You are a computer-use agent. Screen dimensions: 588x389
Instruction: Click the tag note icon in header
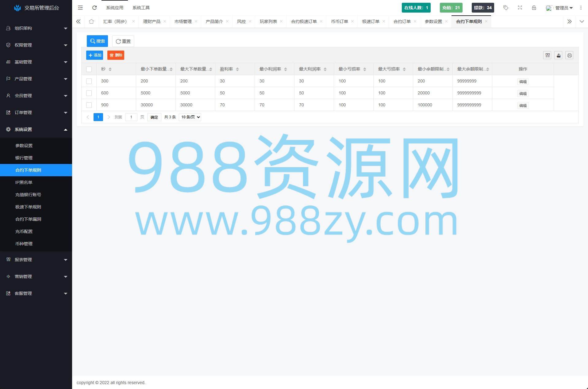click(x=505, y=8)
